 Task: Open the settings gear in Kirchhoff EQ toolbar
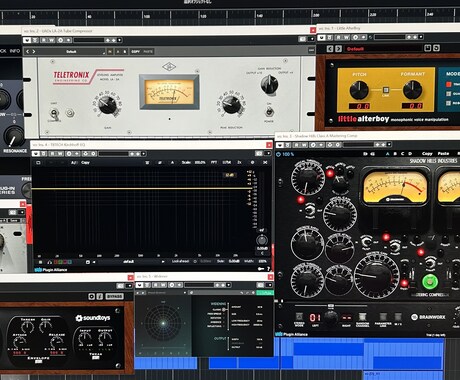coord(252,162)
